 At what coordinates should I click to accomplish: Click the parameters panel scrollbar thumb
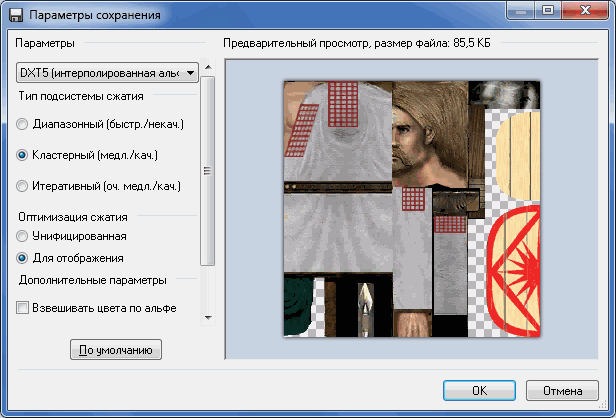[x=207, y=171]
